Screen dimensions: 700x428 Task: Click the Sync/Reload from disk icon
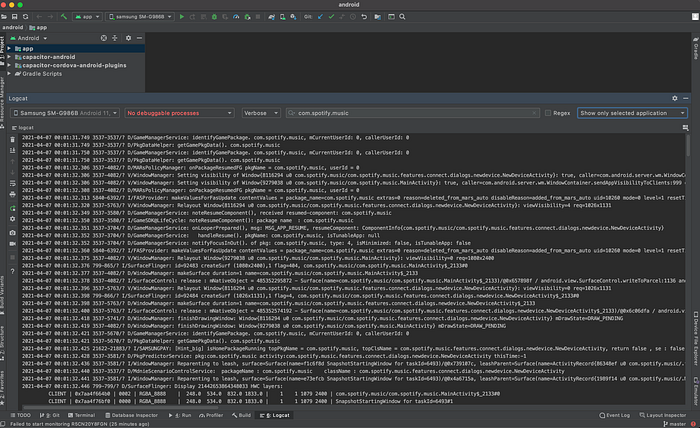[x=25, y=17]
